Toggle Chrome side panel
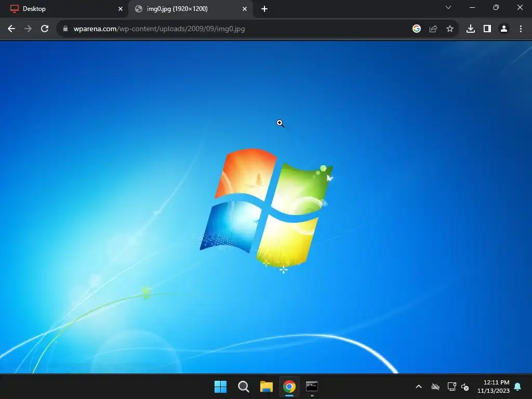Image resolution: width=532 pixels, height=399 pixels. pyautogui.click(x=487, y=29)
